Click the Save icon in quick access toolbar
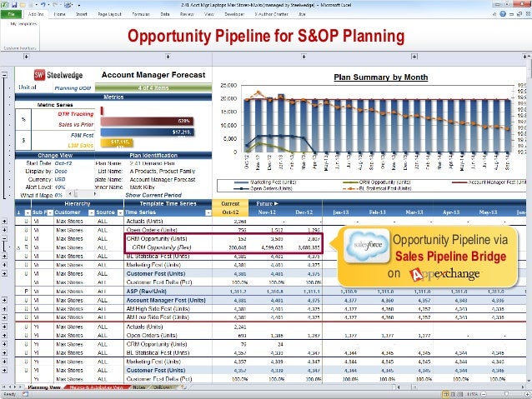The height and width of the screenshot is (399, 532). click(14, 5)
